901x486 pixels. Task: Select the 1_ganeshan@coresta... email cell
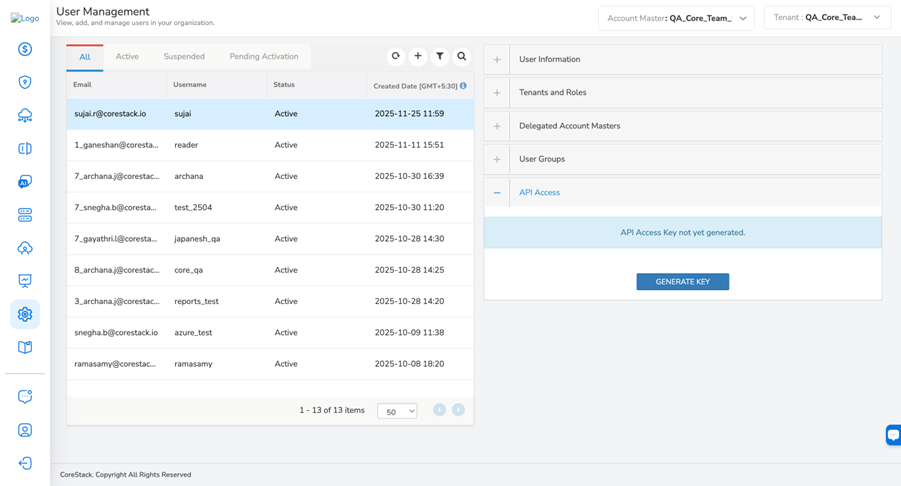(x=116, y=145)
